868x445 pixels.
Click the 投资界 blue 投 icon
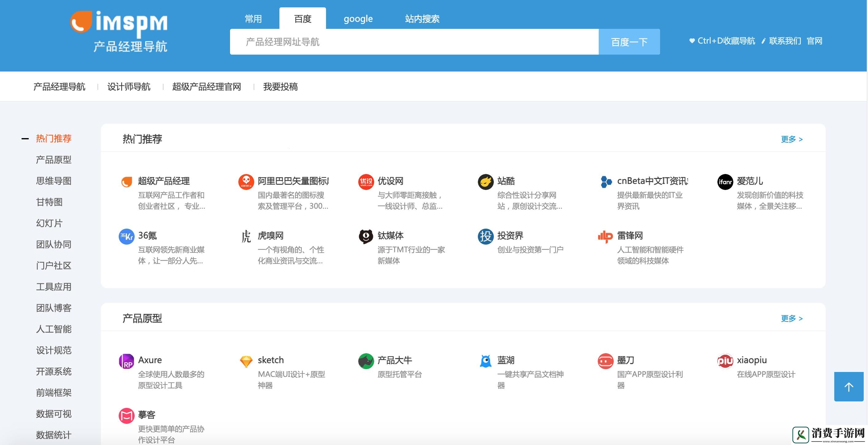coord(486,237)
